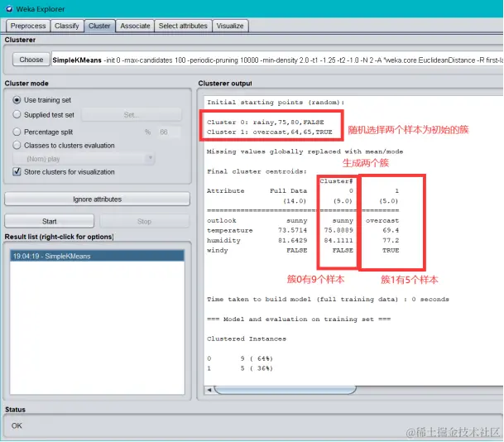Viewport: 504px width, 442px height.
Task: Click 'Cluster 1: overcast,64,65,TRUE' line
Action: point(269,132)
